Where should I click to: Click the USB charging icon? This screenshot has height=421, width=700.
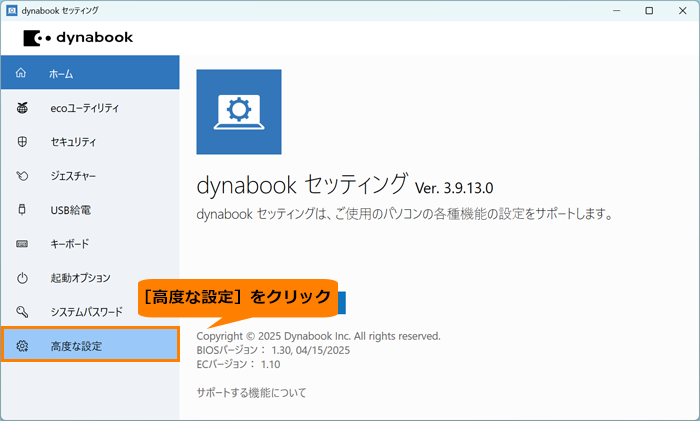pos(22,209)
